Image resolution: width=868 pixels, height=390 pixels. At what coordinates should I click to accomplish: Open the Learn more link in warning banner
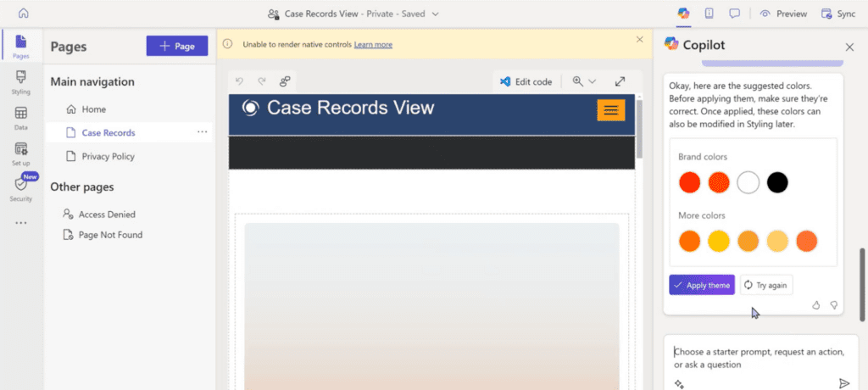[x=373, y=44]
